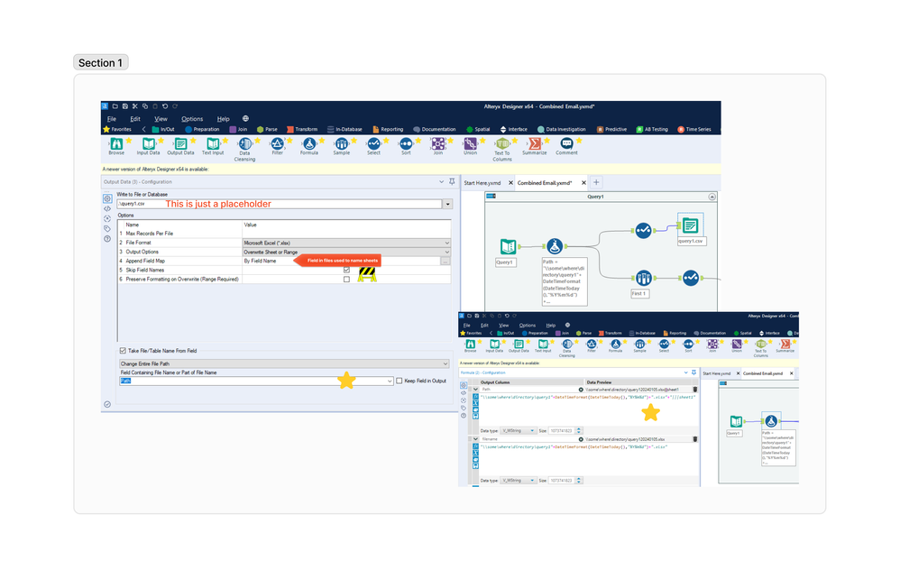The width and height of the screenshot is (900, 588).
Task: Open the Write to File or Database dropdown arrow
Action: click(x=447, y=204)
